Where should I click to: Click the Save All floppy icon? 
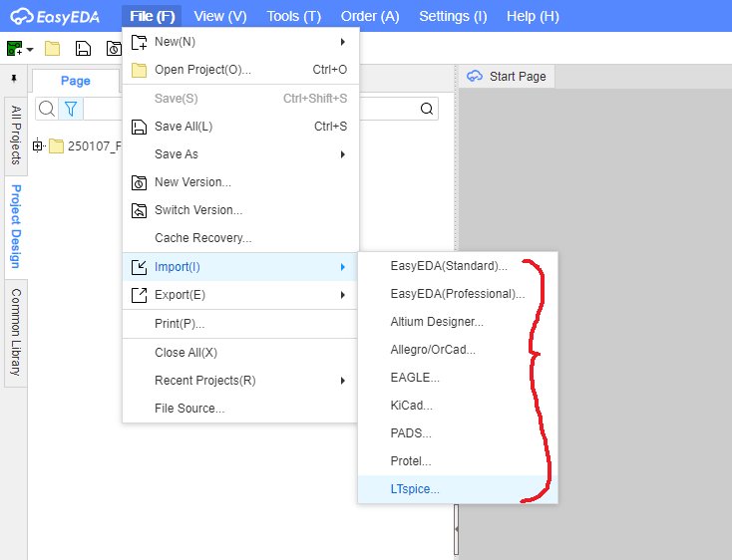coord(139,127)
